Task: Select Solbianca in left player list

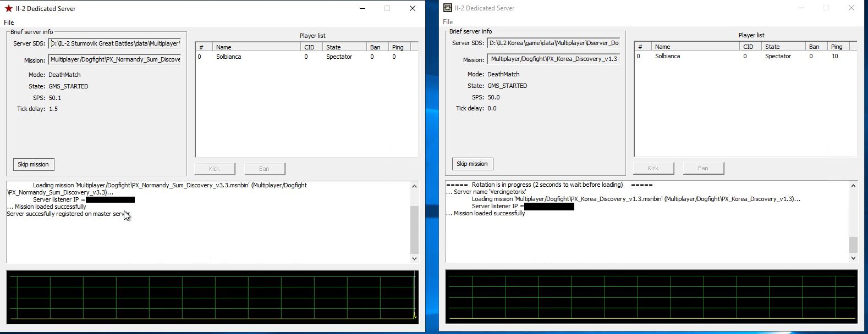Action: pyautogui.click(x=228, y=57)
